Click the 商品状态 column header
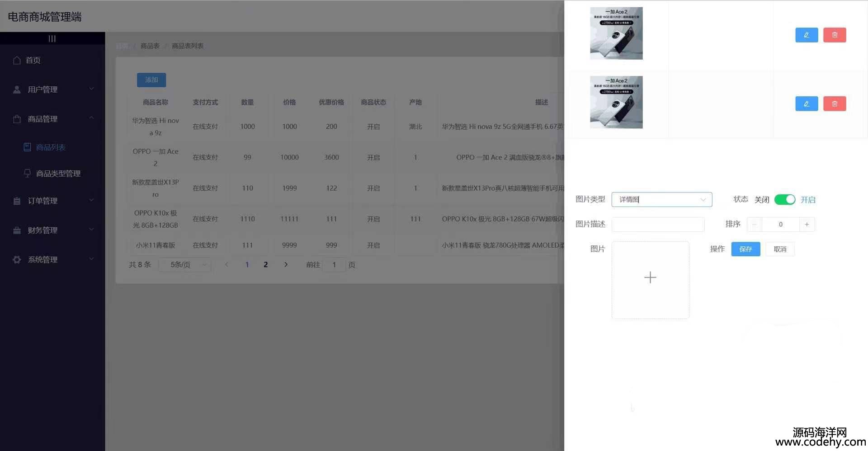 [373, 102]
